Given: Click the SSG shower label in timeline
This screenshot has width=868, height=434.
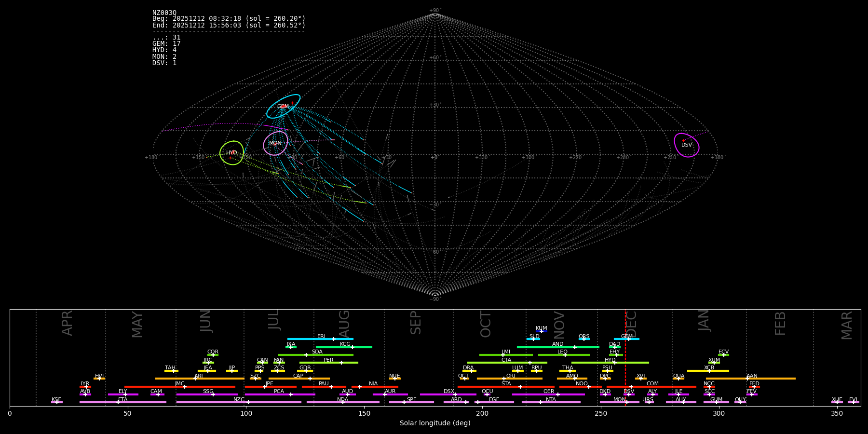Looking at the screenshot, I should pos(208,392).
